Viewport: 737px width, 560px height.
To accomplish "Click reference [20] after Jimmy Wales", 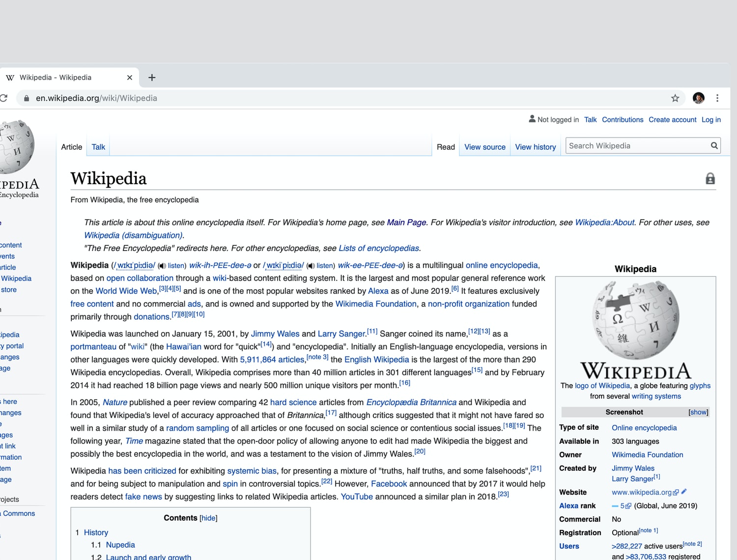I will 420,451.
